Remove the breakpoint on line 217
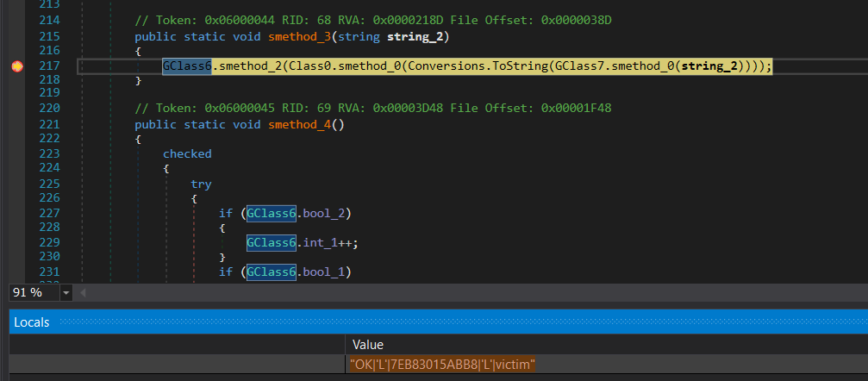This screenshot has height=381, width=868. [x=16, y=66]
